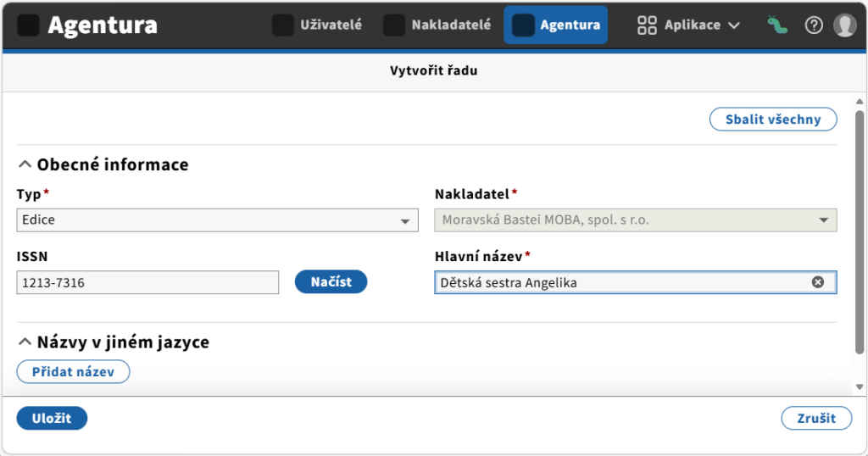Click the icon next to Uživatelé

283,25
